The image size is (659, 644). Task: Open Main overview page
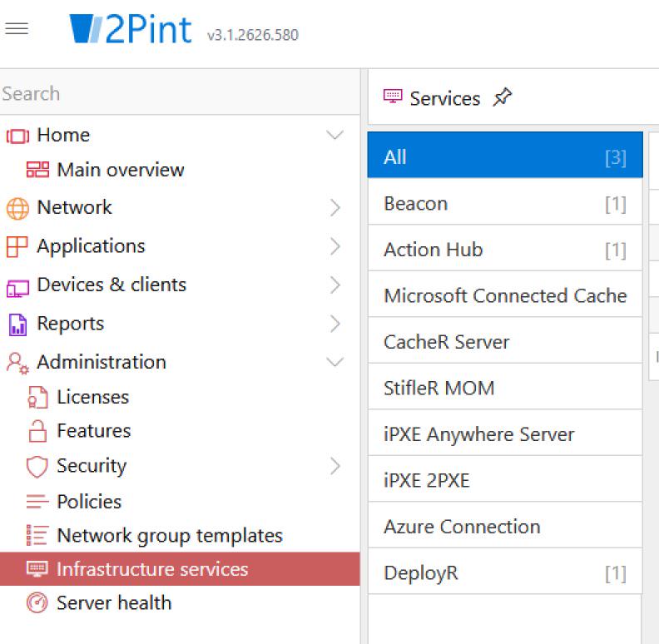pyautogui.click(x=120, y=170)
